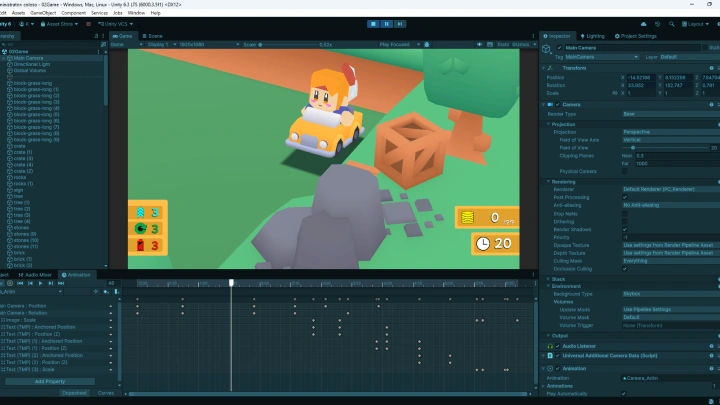The image size is (720, 405).
Task: Switch to the Audio Mixer tab
Action: point(35,275)
